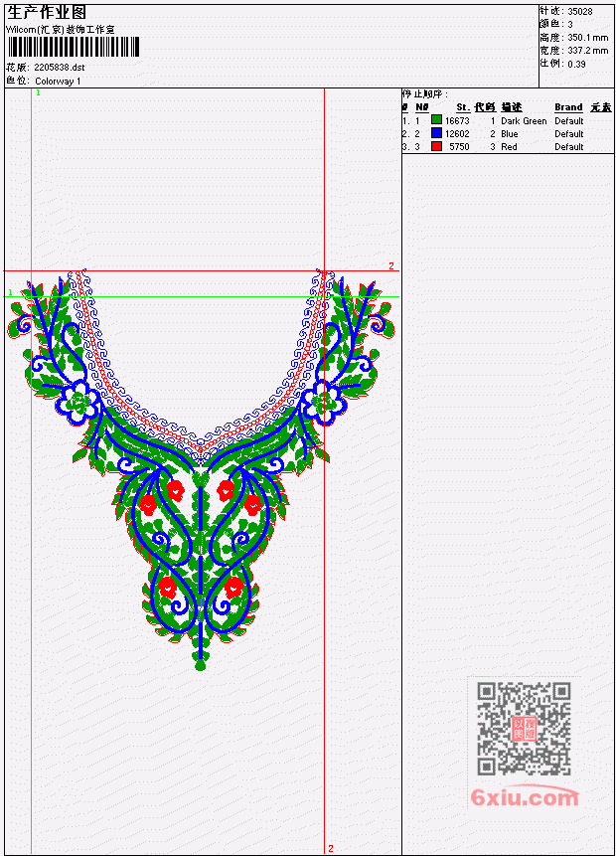This screenshot has height=856, width=616.
Task: Click the Red thread color swatch
Action: click(436, 146)
